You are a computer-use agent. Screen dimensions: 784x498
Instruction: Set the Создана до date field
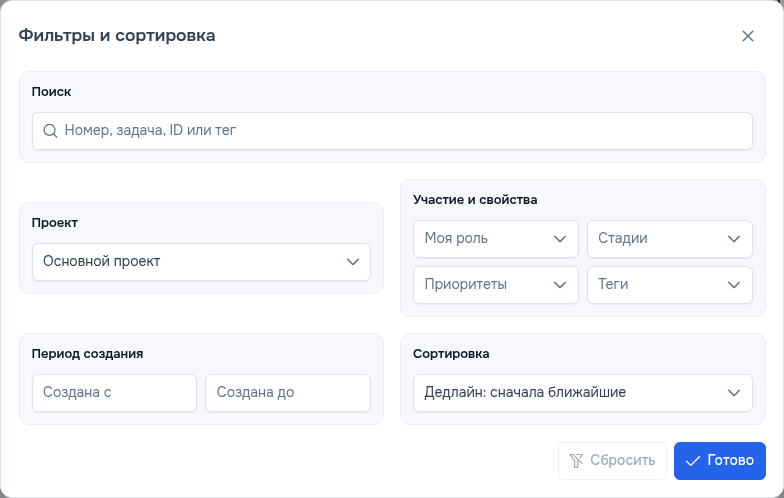[x=288, y=393]
